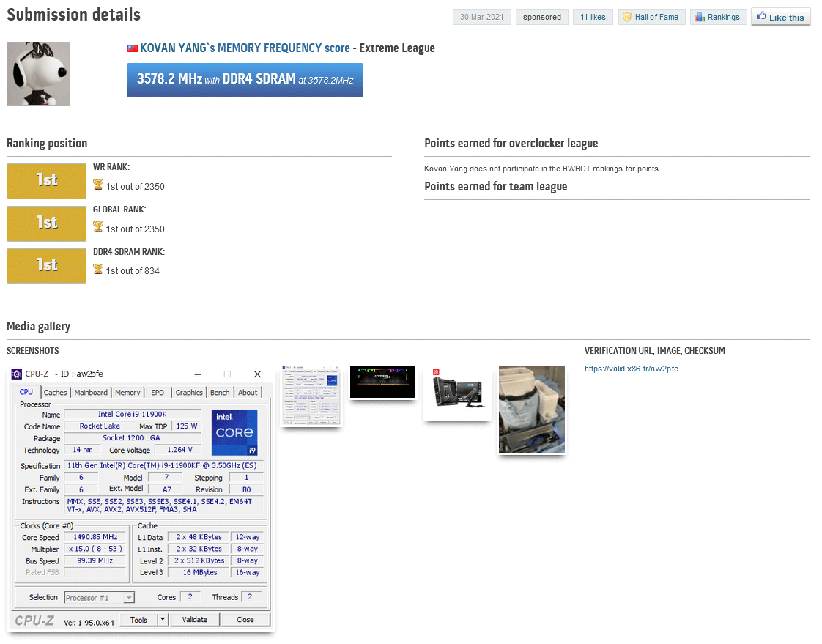The height and width of the screenshot is (644, 822).
Task: Click the 1st Global rank gold badge
Action: 47,223
